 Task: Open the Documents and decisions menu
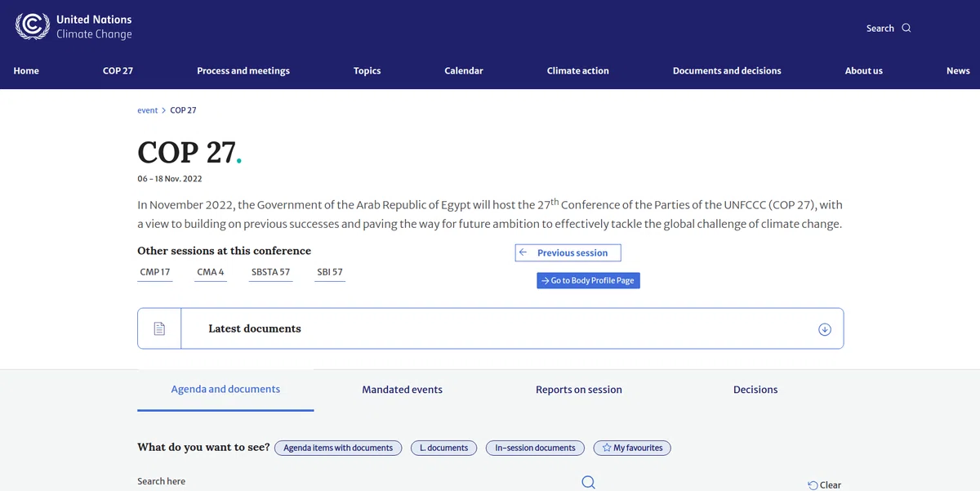727,71
